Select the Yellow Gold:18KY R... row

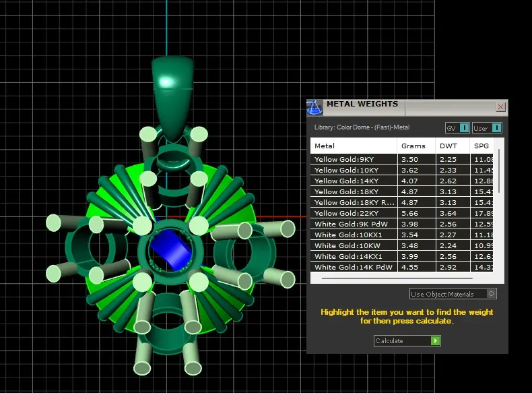402,202
